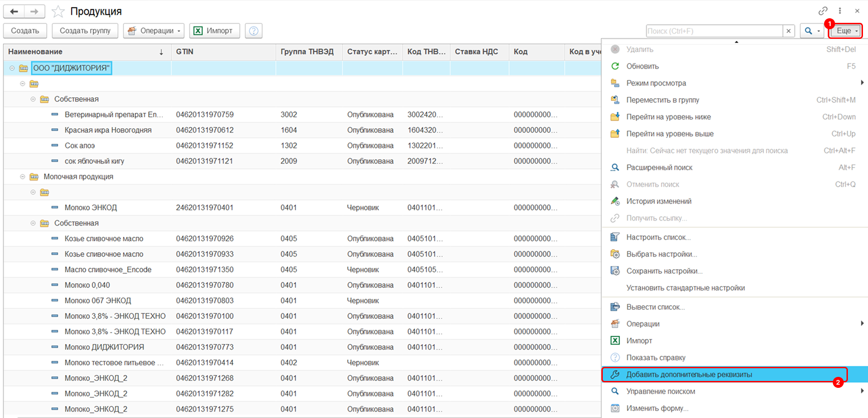Open the vertical three-dot menu

840,11
